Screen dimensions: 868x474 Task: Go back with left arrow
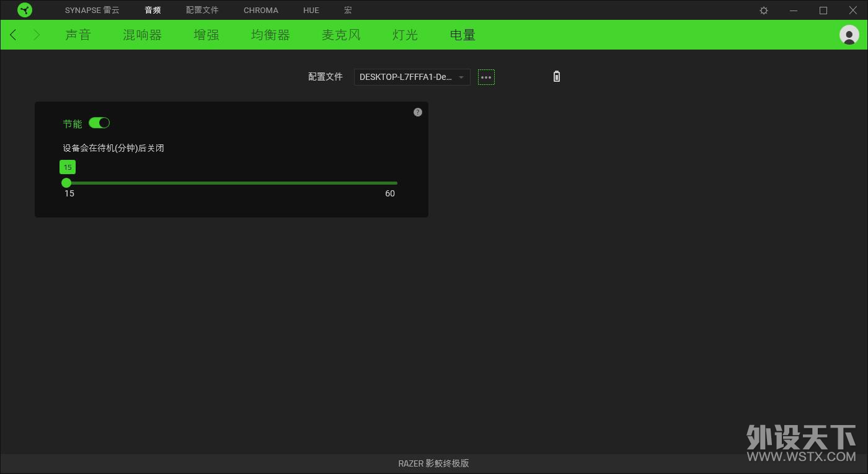13,35
